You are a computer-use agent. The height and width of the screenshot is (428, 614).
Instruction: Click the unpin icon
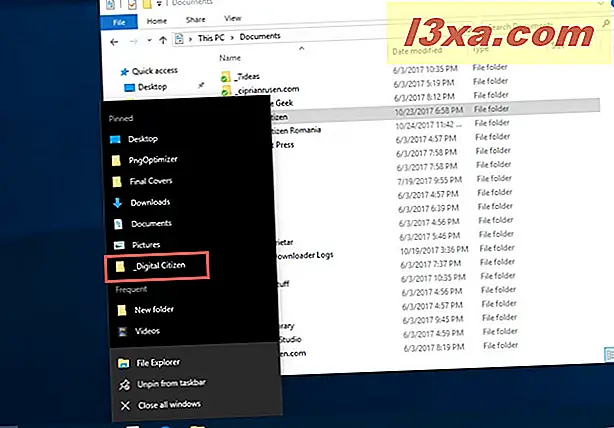pos(125,385)
